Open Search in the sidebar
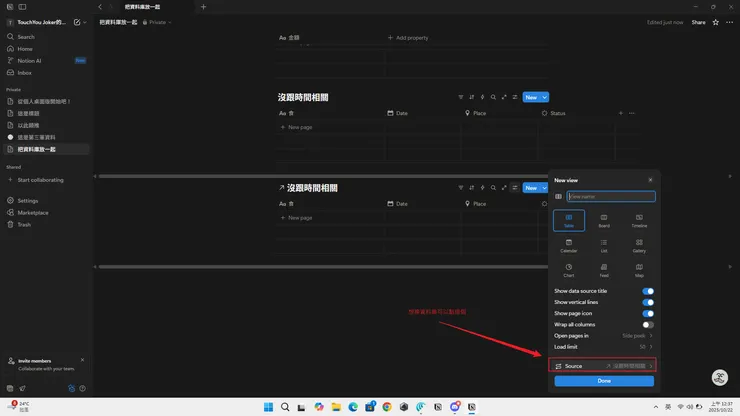 click(46, 37)
